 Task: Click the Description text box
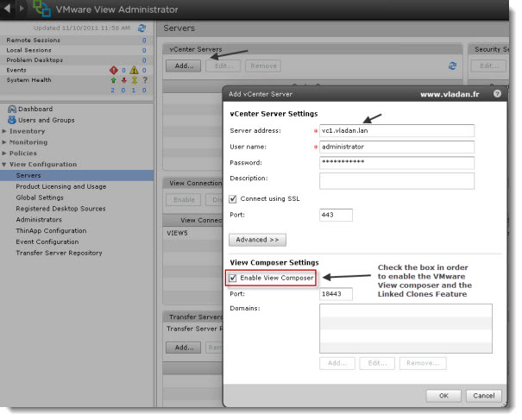tap(397, 181)
